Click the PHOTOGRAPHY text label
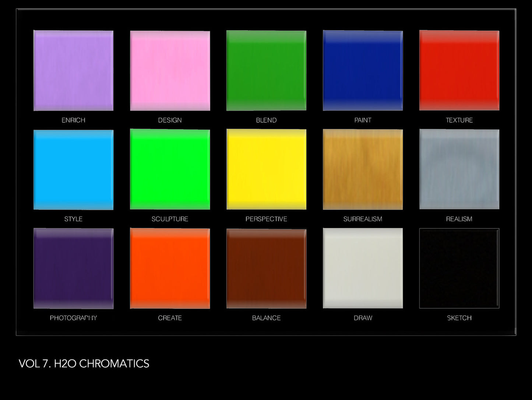532x400 pixels. [x=73, y=318]
